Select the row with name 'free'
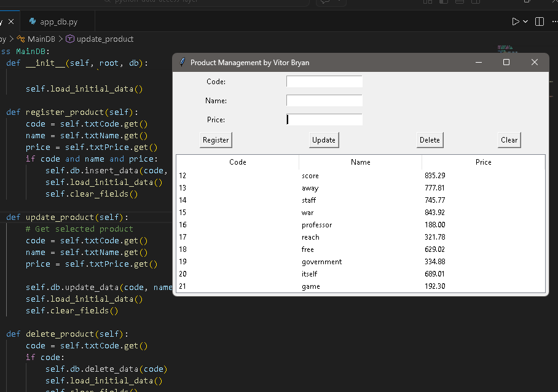Viewport: 558px width, 392px height. pyautogui.click(x=361, y=249)
